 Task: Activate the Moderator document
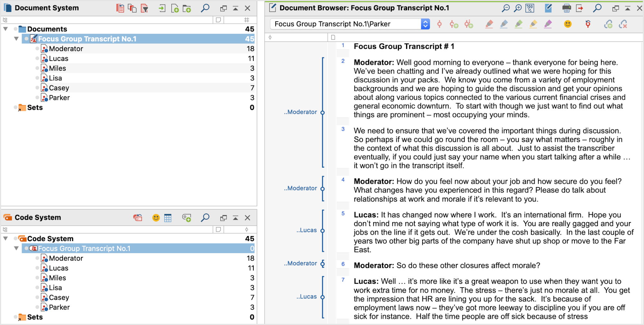point(38,49)
